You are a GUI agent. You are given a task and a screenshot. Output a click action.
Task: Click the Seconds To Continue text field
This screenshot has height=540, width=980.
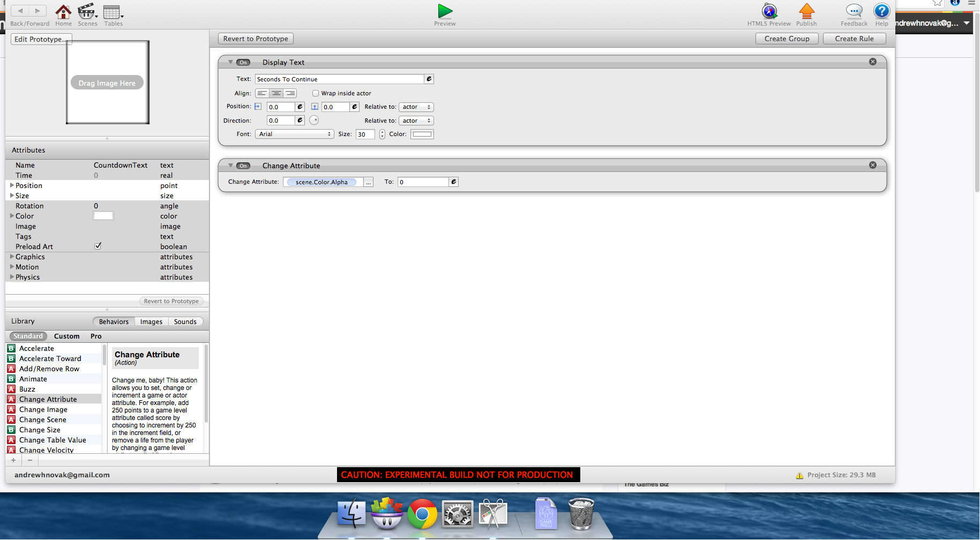[340, 79]
